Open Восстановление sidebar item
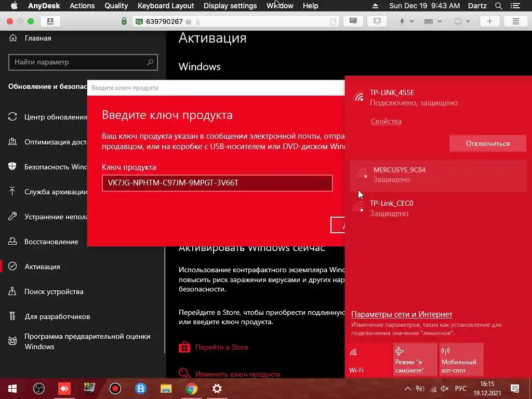Screen dimensions: 532x399 43,242
